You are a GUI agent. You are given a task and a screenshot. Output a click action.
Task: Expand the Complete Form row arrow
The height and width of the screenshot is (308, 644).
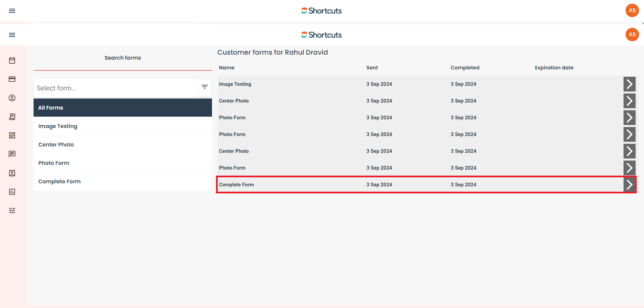pos(629,185)
